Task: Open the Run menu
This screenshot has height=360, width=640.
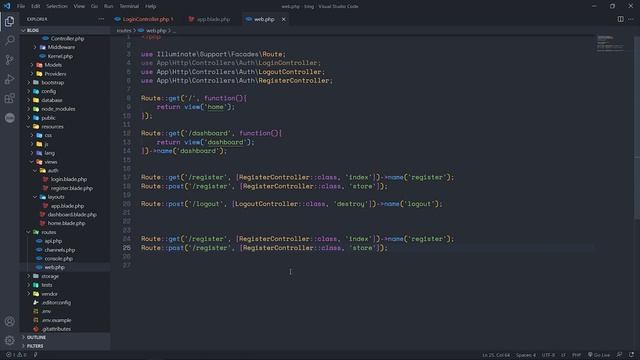Action: point(109,6)
